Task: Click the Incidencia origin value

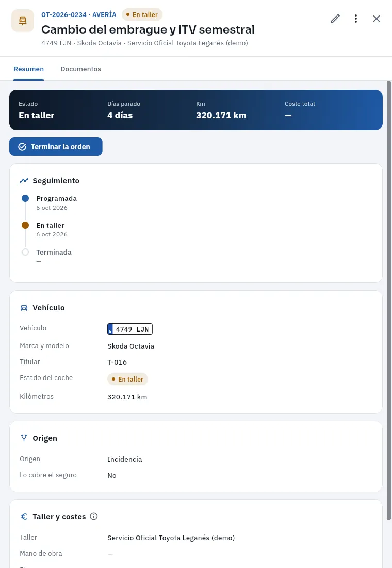Action: [124, 460]
